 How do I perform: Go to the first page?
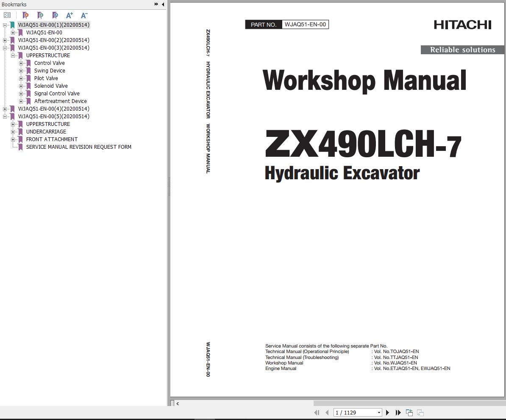pos(317,412)
